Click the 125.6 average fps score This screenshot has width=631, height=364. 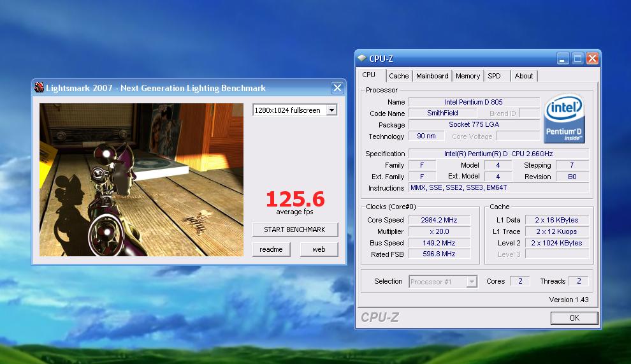(295, 200)
